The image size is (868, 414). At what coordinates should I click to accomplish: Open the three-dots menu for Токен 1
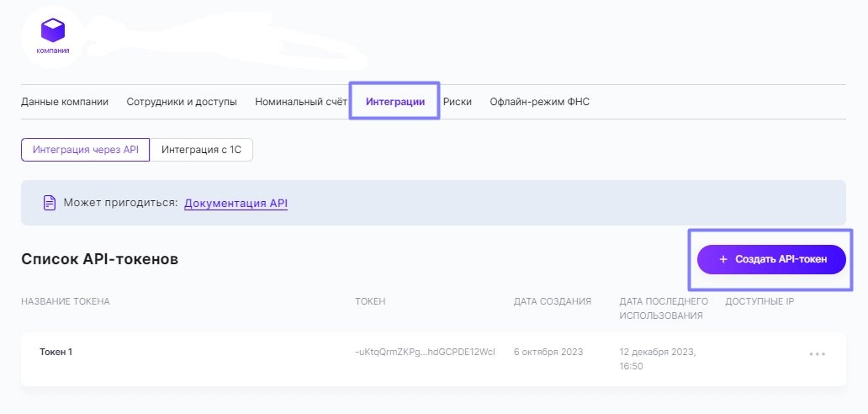817,353
